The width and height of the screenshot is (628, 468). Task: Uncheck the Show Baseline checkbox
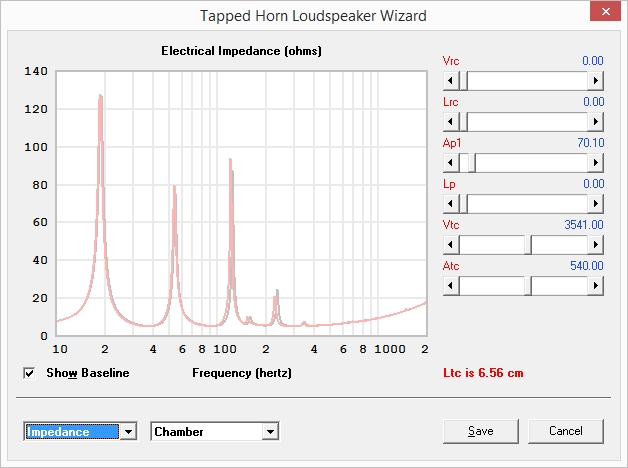tap(29, 373)
